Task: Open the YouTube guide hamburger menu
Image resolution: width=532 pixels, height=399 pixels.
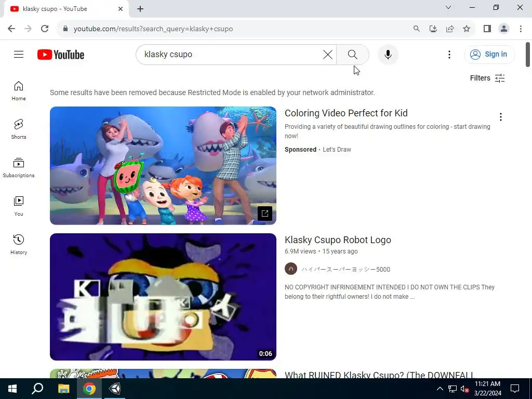Action: point(19,54)
